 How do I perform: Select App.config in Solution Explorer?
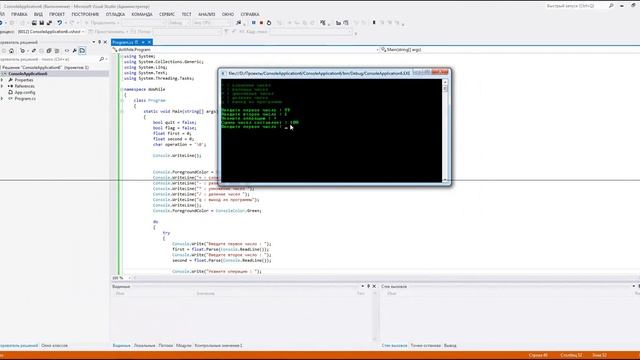click(x=25, y=92)
